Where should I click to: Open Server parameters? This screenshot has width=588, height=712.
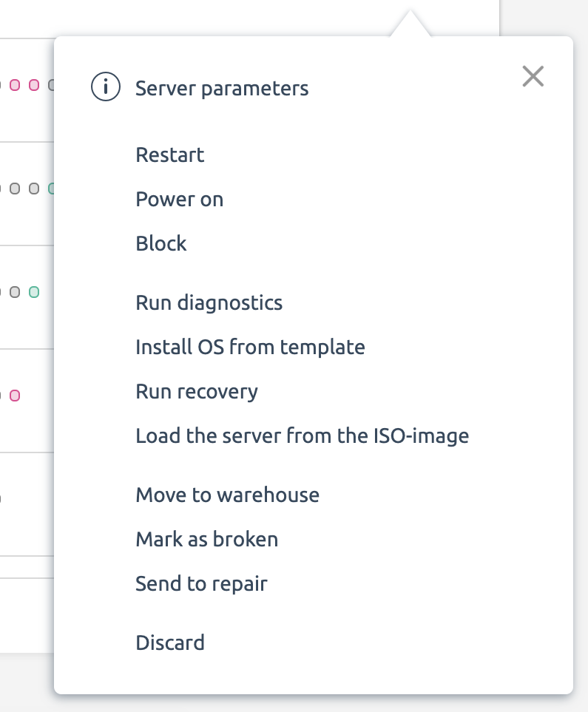pos(222,88)
